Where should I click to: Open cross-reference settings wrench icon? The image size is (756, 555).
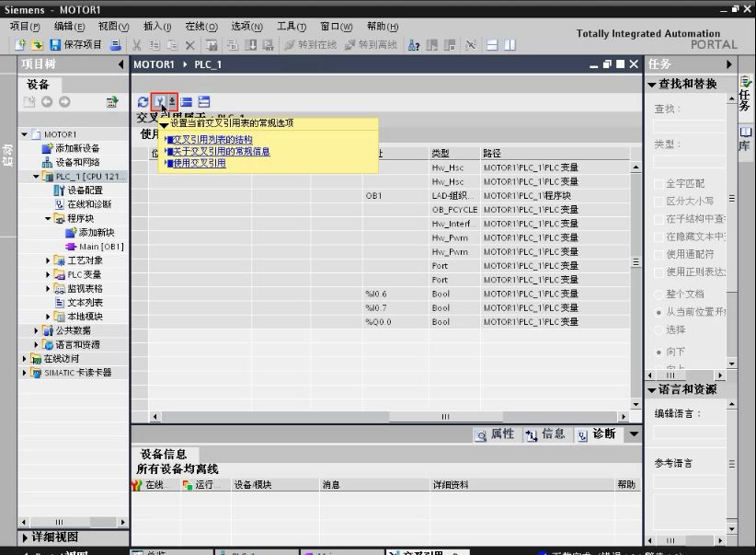158,102
